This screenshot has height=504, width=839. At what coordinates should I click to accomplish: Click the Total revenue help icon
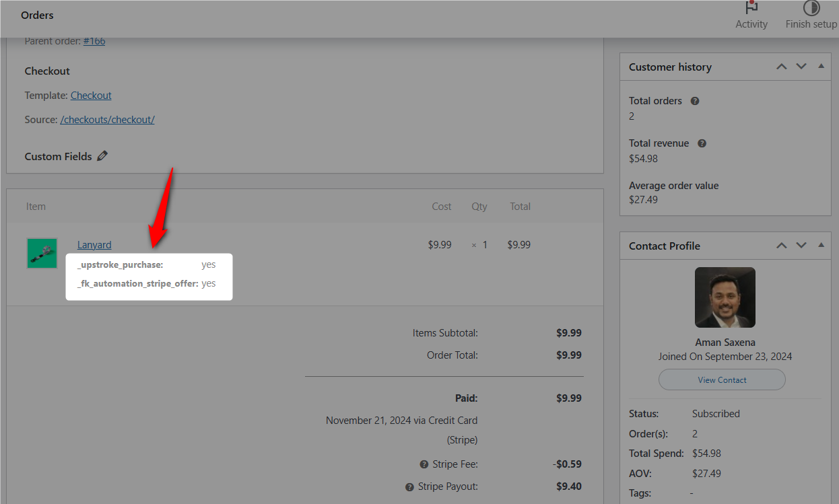pos(702,143)
